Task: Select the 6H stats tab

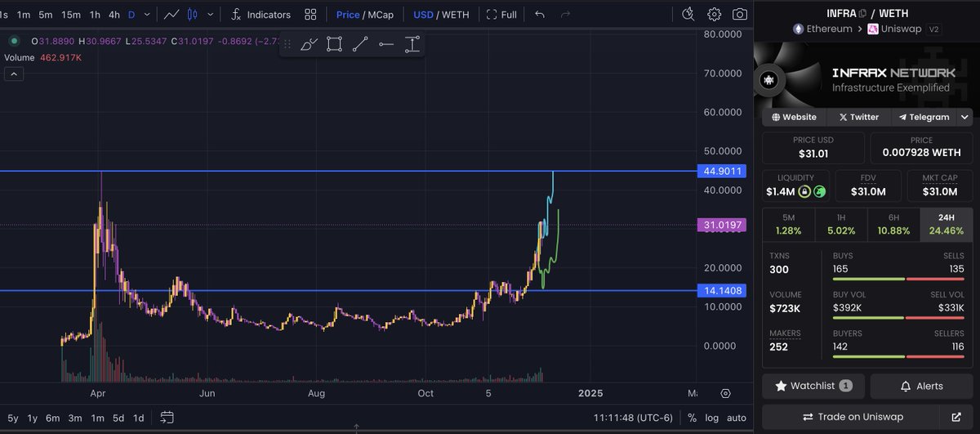Action: tap(893, 225)
